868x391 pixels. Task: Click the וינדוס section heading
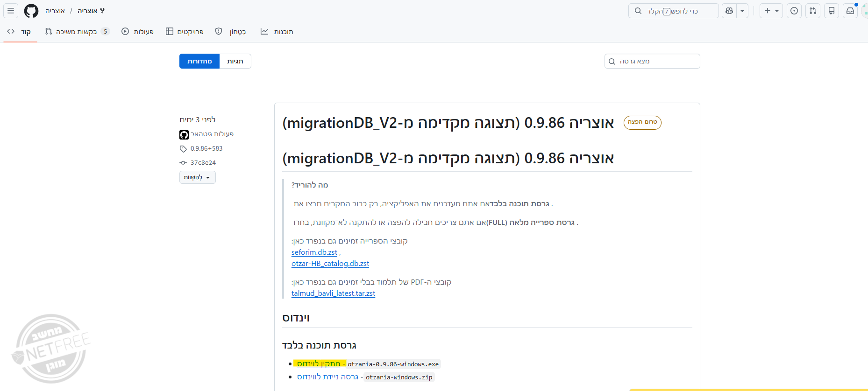296,318
